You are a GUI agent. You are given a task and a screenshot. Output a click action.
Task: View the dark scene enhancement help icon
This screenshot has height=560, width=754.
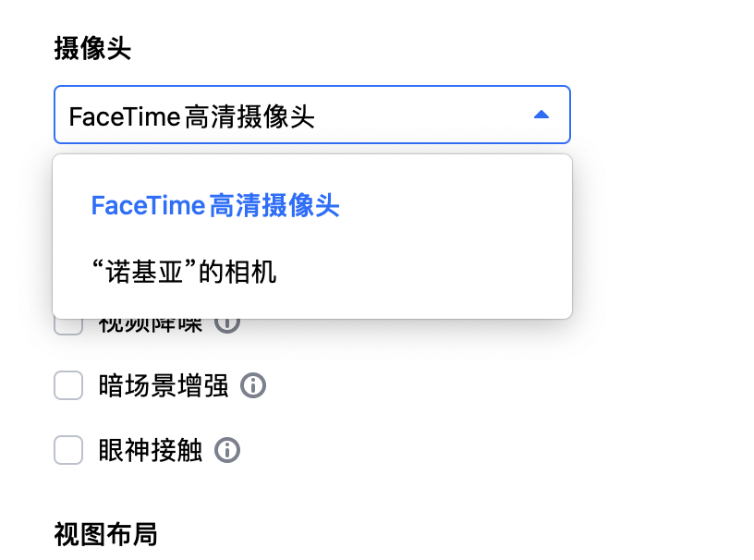(253, 385)
